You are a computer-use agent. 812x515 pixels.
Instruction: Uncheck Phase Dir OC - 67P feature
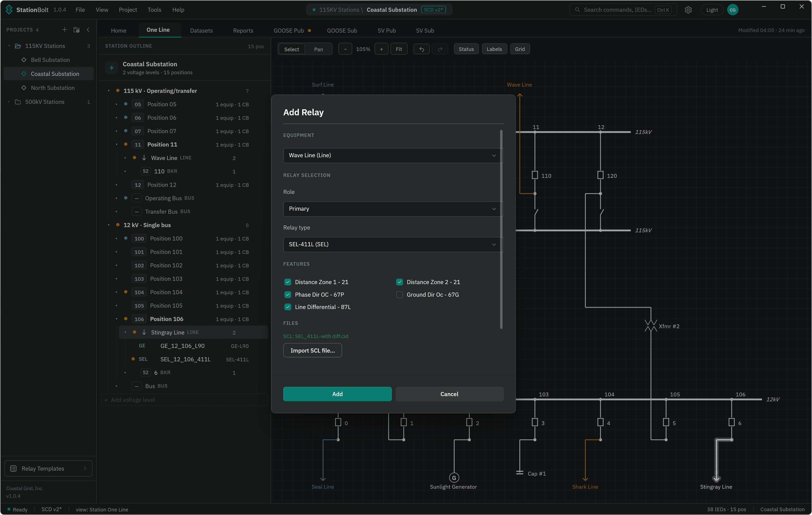pos(288,294)
